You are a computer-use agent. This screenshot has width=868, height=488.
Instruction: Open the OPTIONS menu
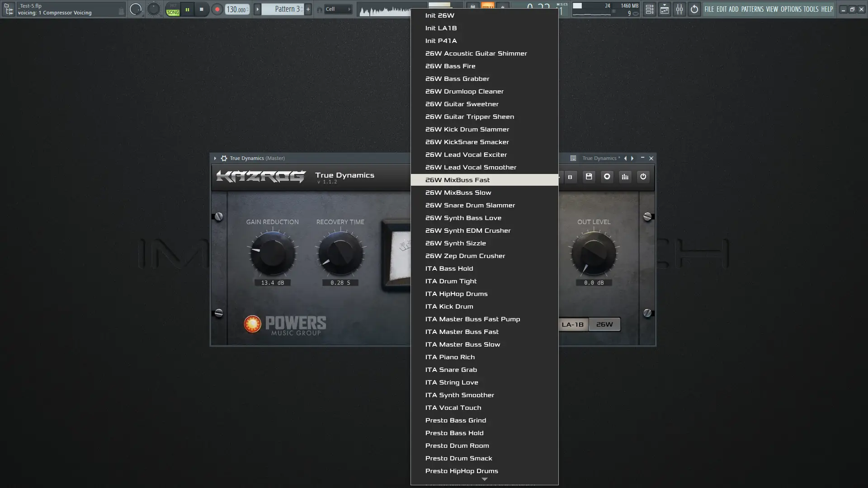click(x=791, y=9)
